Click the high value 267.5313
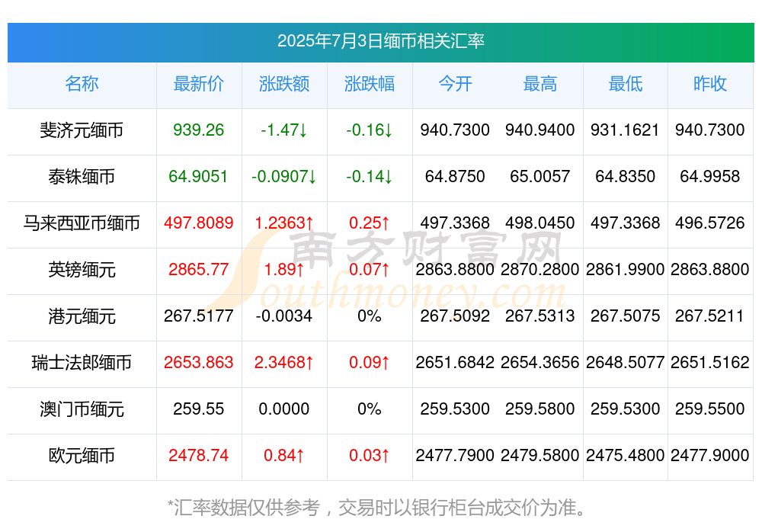 540,316
